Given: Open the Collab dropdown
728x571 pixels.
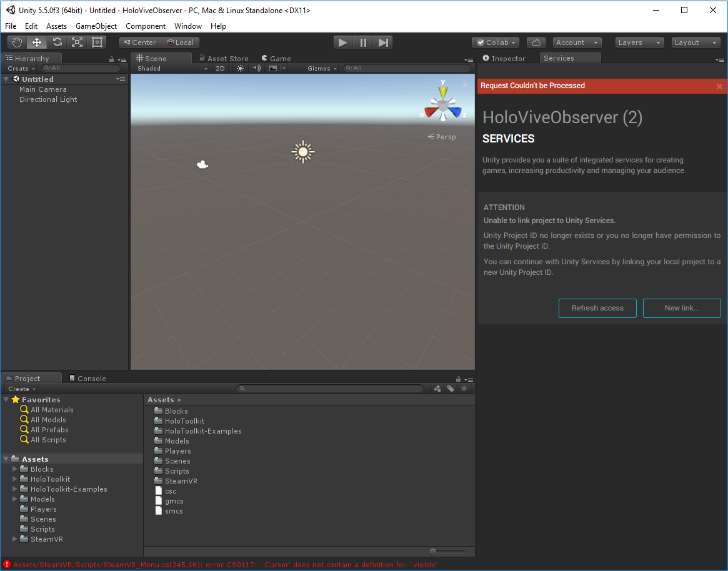Looking at the screenshot, I should pyautogui.click(x=496, y=42).
